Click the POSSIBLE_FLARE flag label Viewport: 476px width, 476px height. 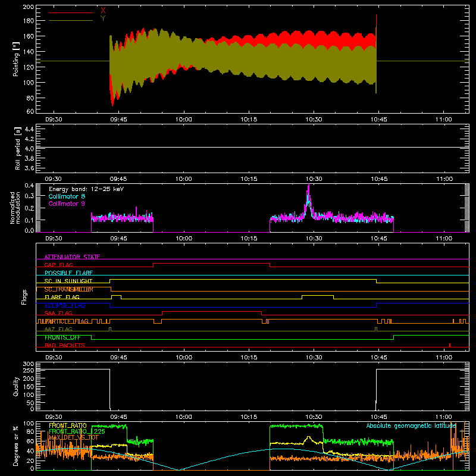pos(68,273)
